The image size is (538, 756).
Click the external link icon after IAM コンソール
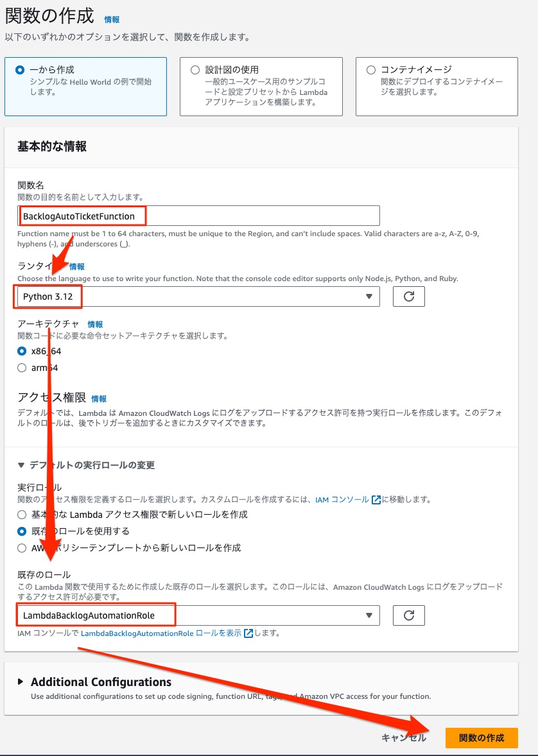coord(376,499)
